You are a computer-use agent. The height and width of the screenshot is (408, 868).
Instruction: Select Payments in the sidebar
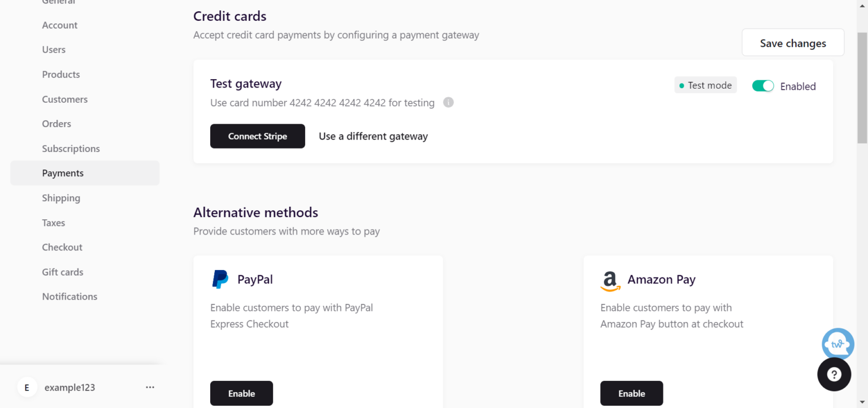click(63, 173)
